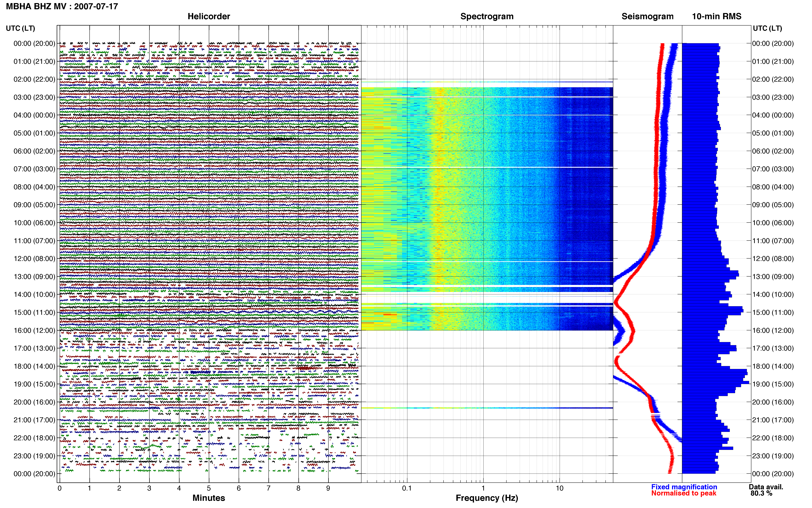The width and height of the screenshot is (812, 508).
Task: Click the blue 'Fixed magnification' legend entry
Action: coord(684,487)
